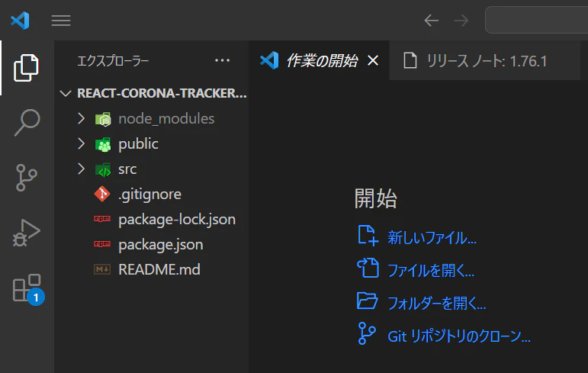
Task: Open the README.md file
Action: (x=159, y=269)
